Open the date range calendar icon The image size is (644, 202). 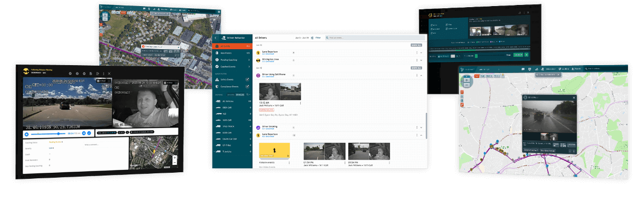(312, 38)
